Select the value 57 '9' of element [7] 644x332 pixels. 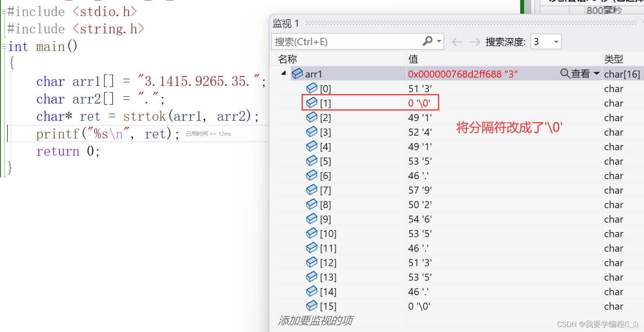[420, 190]
